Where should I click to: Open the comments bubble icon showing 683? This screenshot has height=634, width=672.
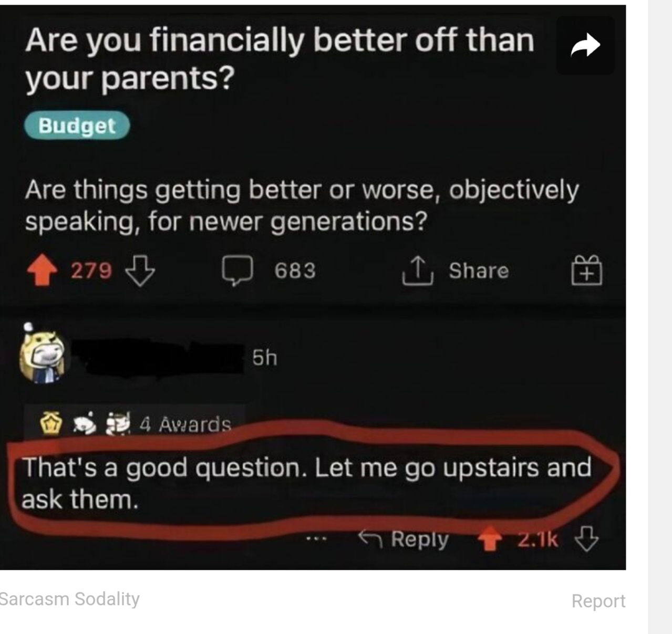(238, 271)
